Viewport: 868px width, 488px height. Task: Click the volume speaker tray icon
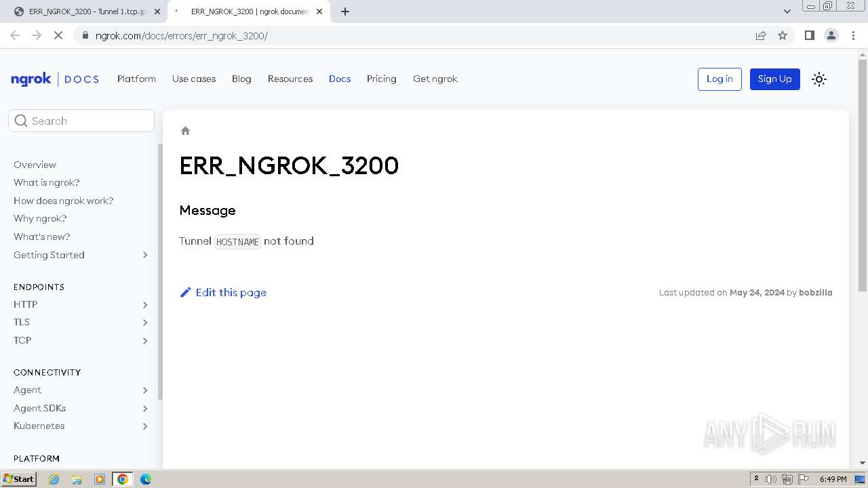[x=770, y=479]
